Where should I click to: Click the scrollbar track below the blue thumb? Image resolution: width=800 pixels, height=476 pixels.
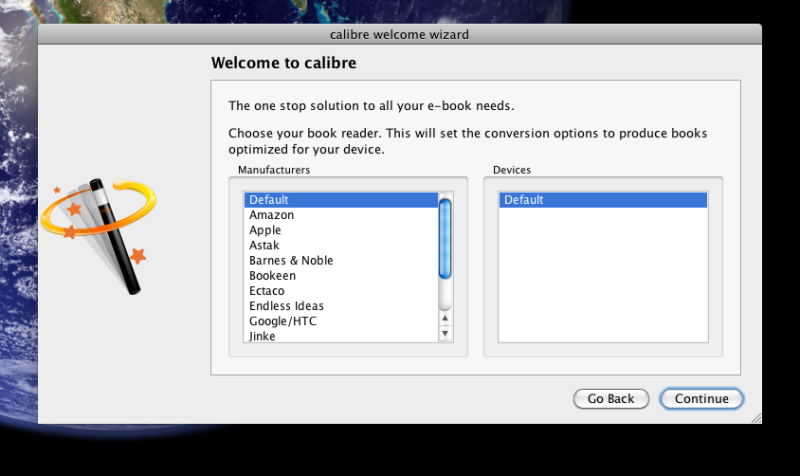pos(446,295)
